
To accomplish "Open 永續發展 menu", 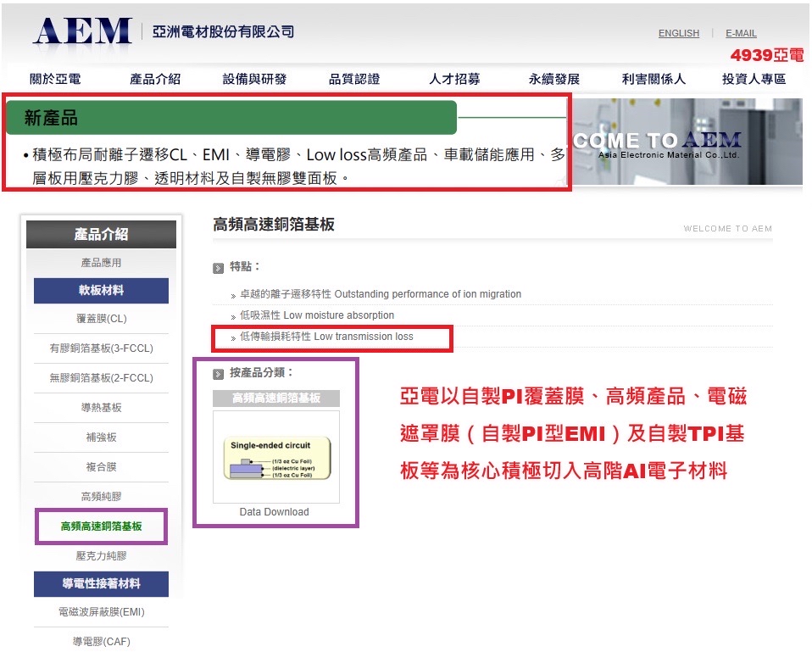I will coord(553,79).
